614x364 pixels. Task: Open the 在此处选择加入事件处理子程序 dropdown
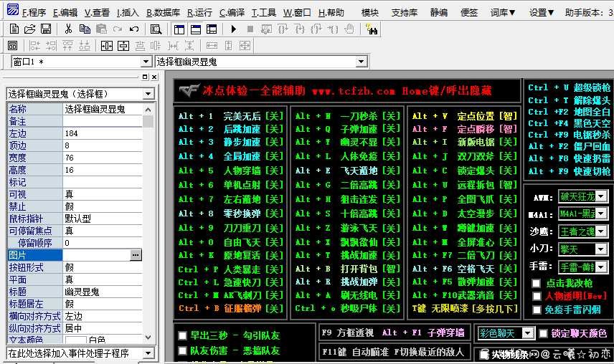pos(148,353)
